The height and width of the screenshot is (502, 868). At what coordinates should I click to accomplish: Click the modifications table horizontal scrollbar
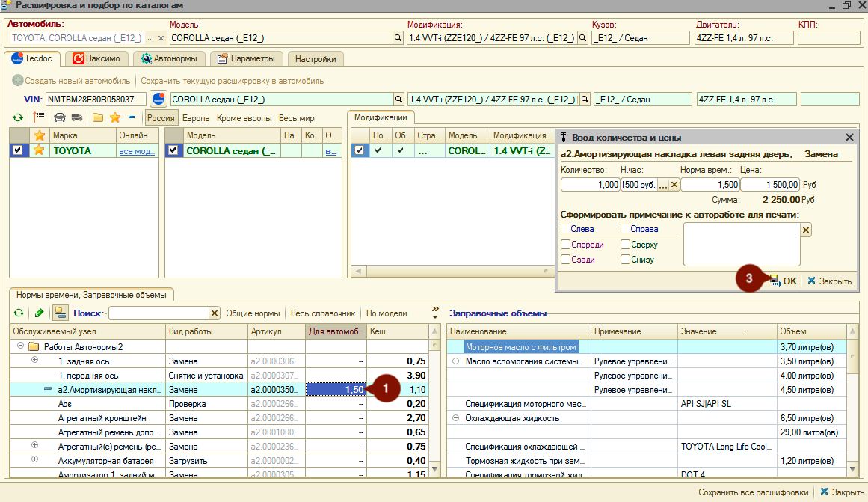pyautogui.click(x=452, y=271)
